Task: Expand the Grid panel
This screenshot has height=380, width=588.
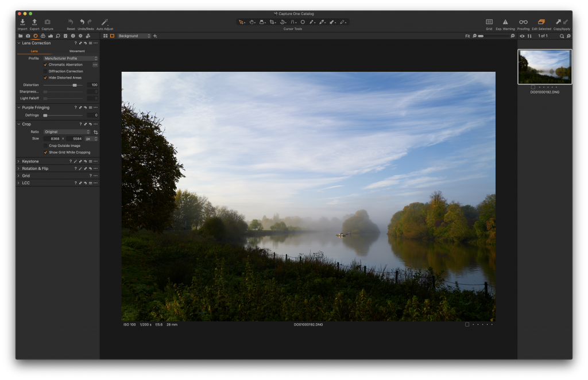Action: (x=19, y=176)
